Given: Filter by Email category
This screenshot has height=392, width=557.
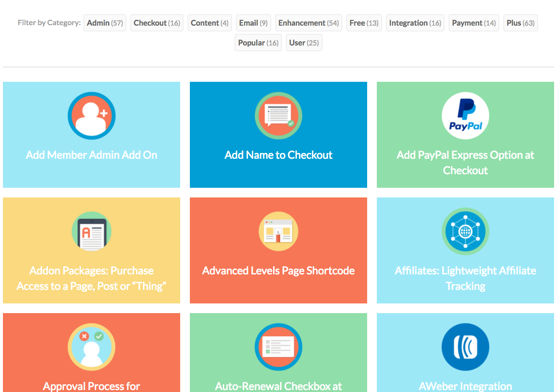Looking at the screenshot, I should coord(253,23).
